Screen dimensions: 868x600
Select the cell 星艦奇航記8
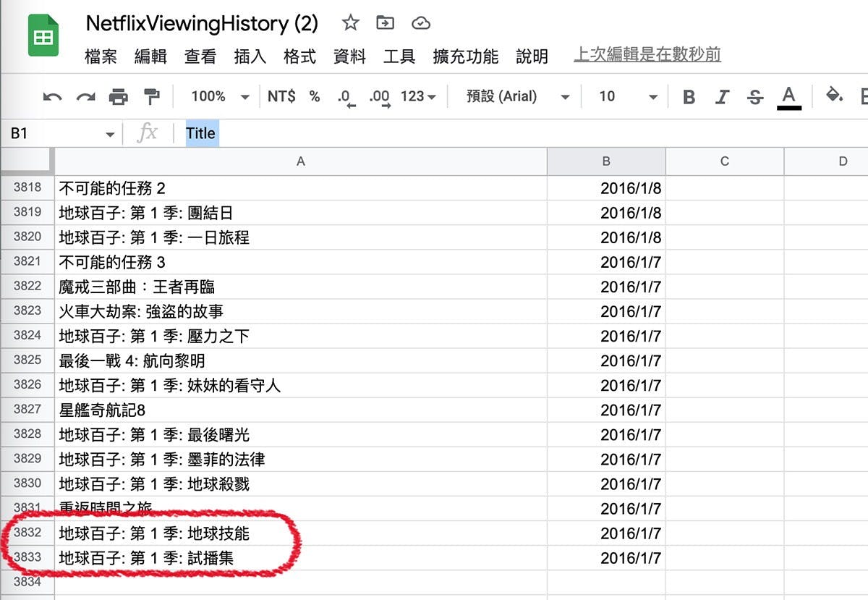click(301, 410)
